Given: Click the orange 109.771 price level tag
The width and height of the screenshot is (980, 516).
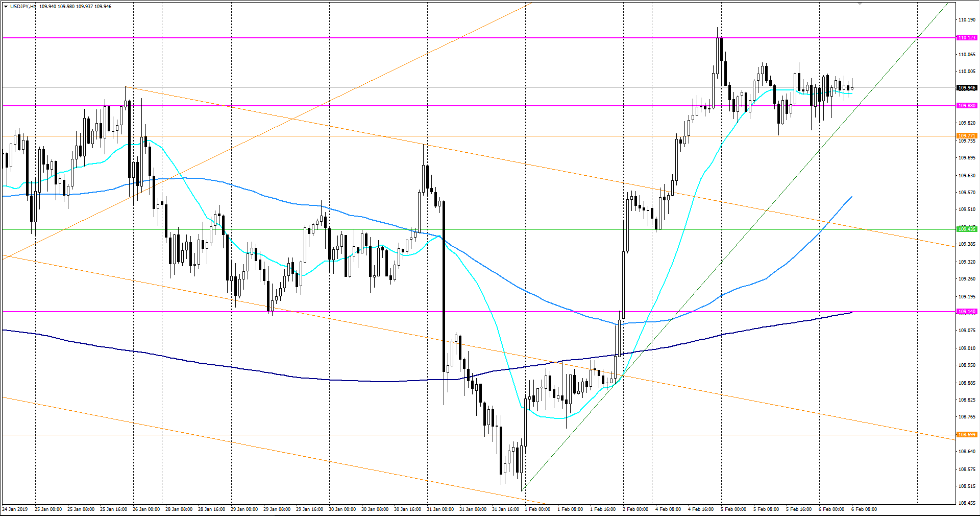Looking at the screenshot, I should point(967,136).
